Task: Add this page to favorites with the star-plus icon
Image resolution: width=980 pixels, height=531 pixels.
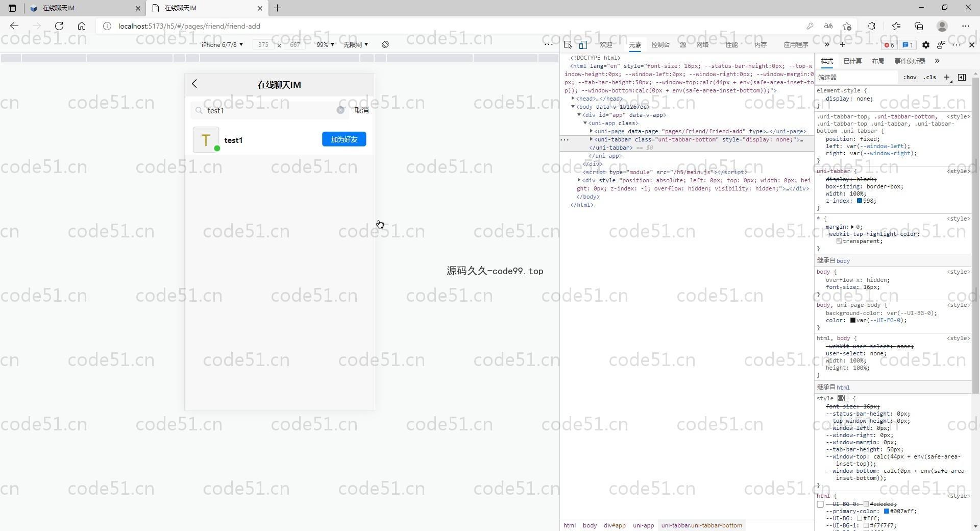Action: point(847,26)
